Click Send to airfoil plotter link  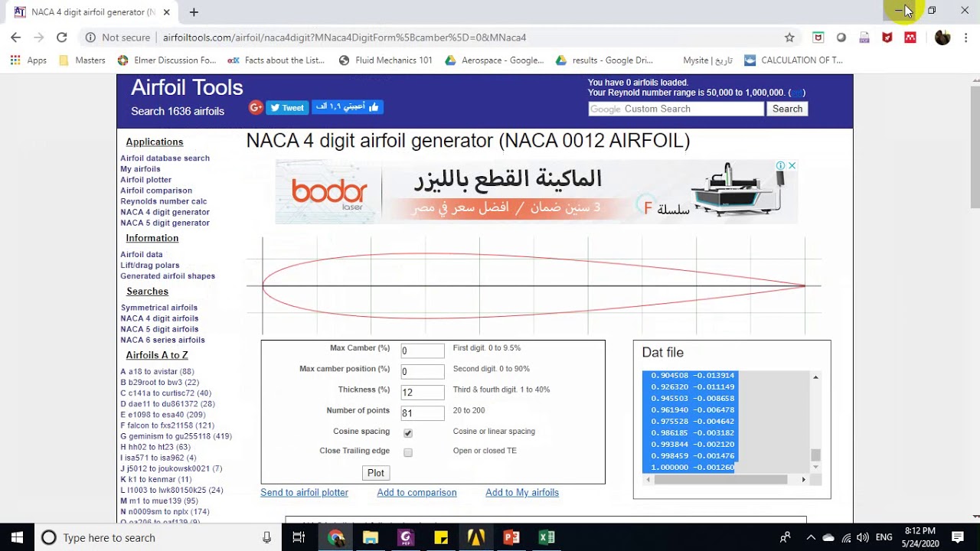point(304,493)
